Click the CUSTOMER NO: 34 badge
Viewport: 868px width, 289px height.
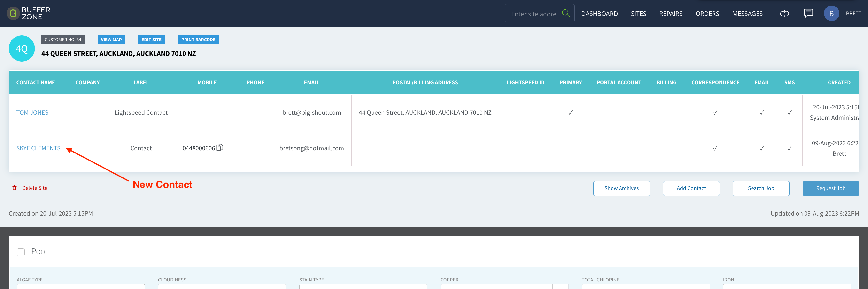click(63, 40)
